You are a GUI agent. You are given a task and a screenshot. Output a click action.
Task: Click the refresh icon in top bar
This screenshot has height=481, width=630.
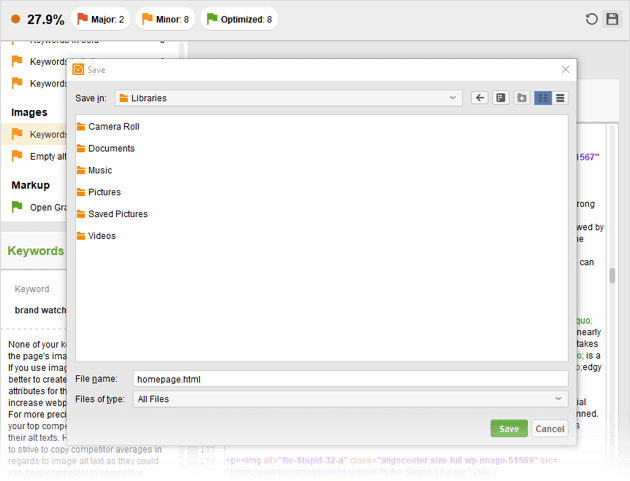coord(592,19)
